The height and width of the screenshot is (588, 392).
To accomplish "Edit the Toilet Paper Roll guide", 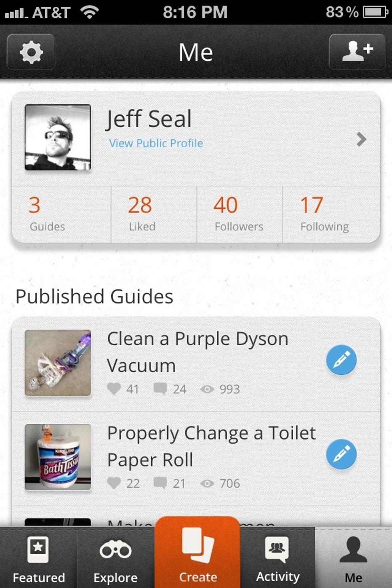I will click(341, 454).
